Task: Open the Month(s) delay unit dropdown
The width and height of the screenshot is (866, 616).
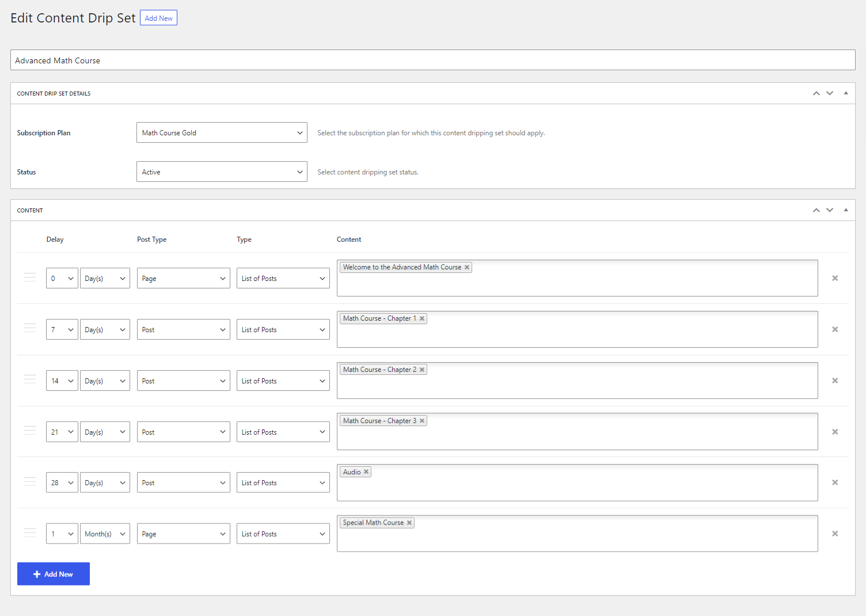Action: tap(105, 534)
